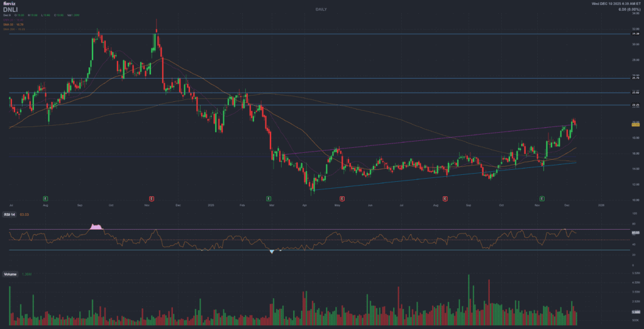Open the Volume indicator label

[x=10, y=274]
